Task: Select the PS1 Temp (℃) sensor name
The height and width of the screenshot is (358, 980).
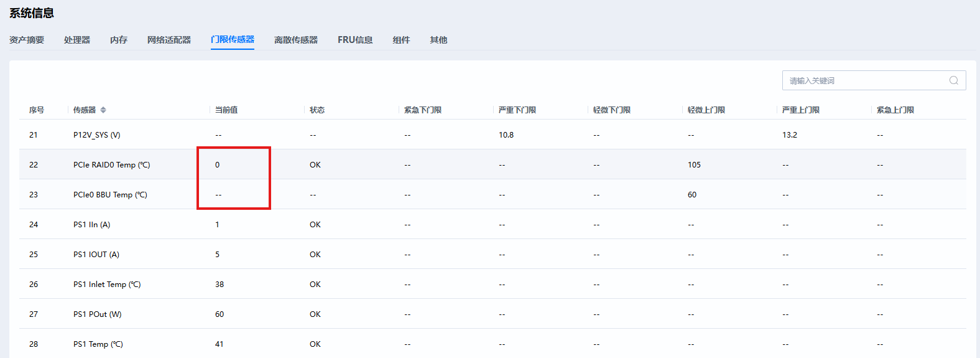Action: (98, 344)
